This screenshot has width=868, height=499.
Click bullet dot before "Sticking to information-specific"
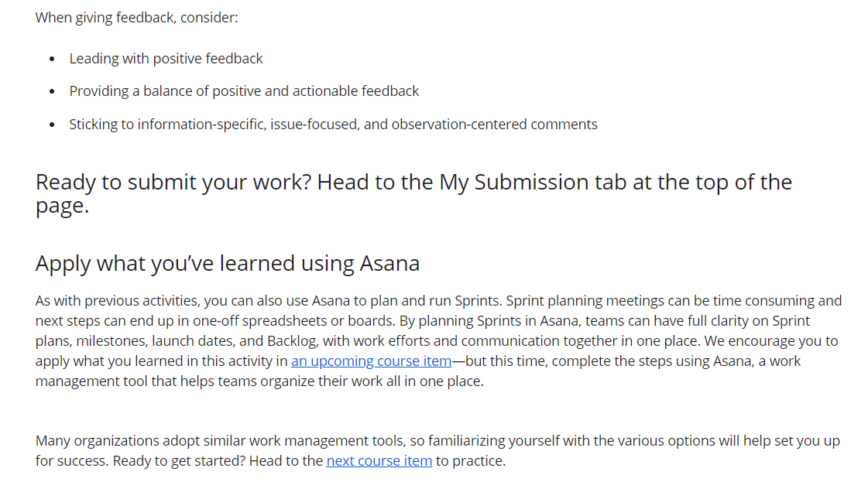[x=52, y=125]
